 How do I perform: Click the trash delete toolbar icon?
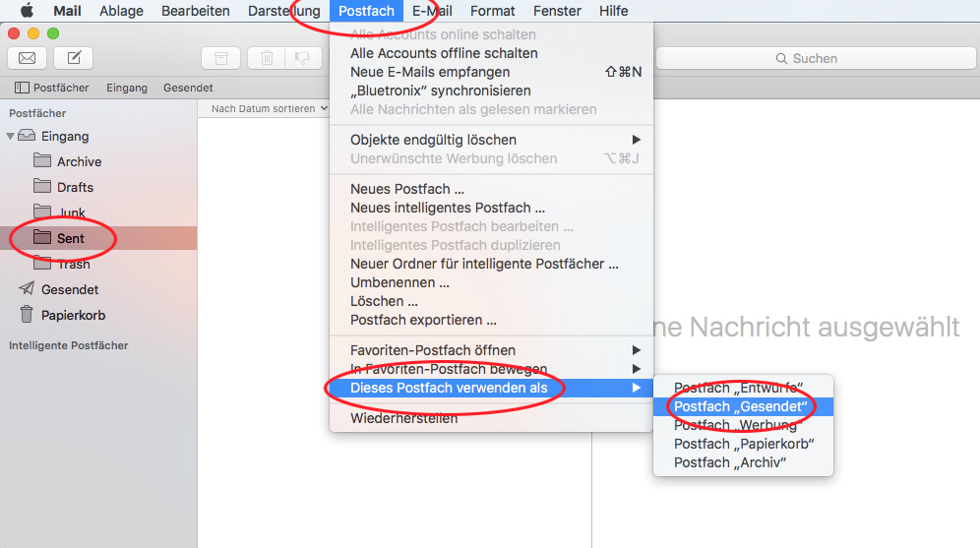coord(267,58)
